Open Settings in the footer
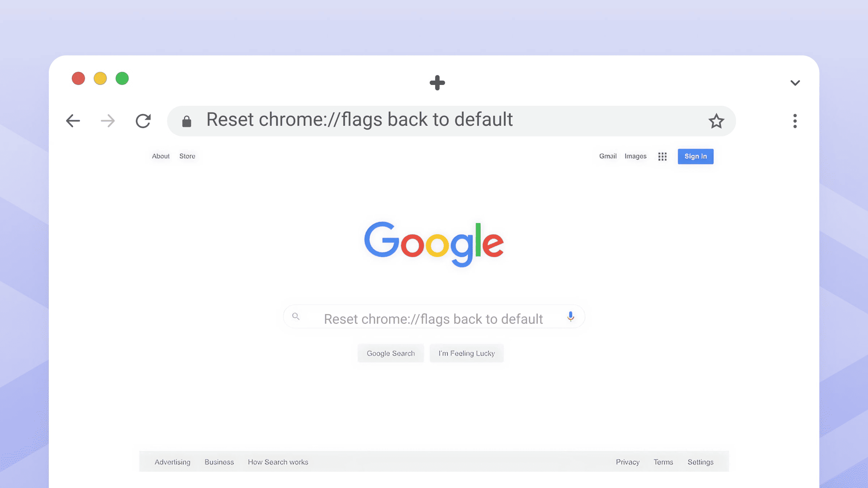868x488 pixels. pos(700,462)
